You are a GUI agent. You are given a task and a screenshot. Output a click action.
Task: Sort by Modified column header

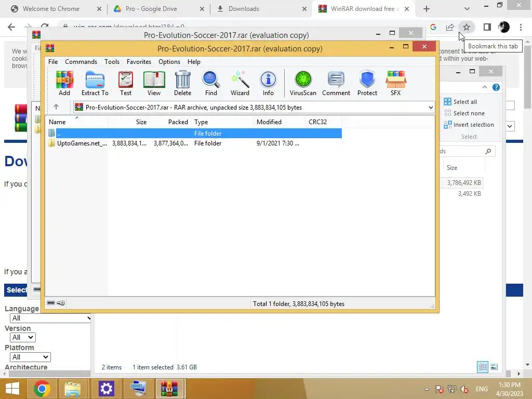pos(279,122)
